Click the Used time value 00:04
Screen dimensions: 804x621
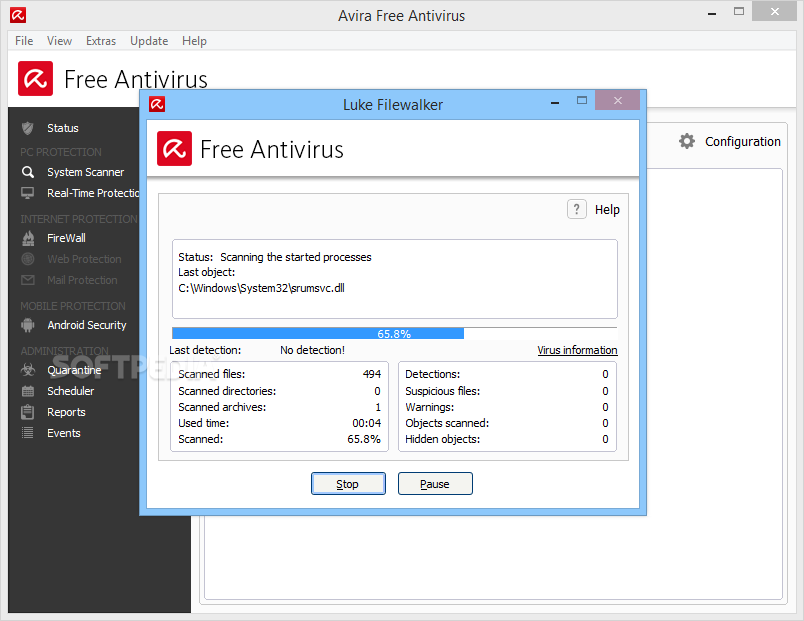pyautogui.click(x=367, y=423)
